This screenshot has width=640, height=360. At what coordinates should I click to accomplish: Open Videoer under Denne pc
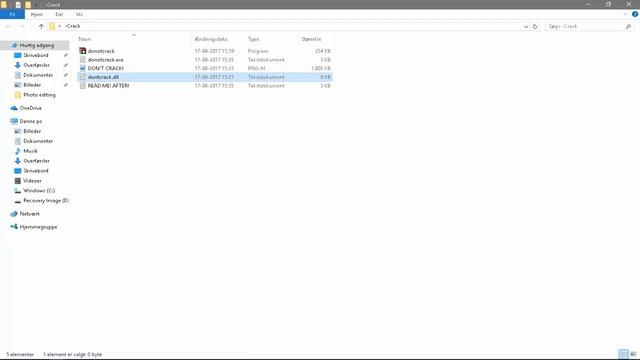click(x=32, y=181)
